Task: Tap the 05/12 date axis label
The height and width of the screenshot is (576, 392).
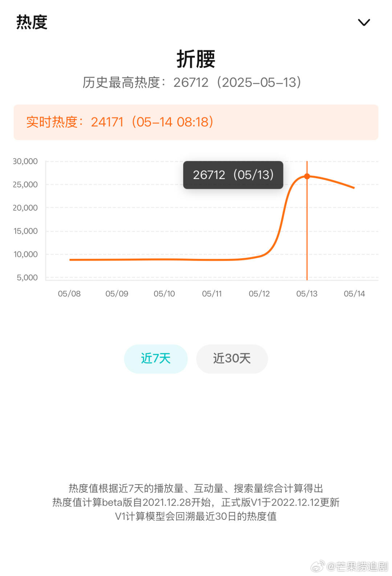Action: (x=259, y=293)
